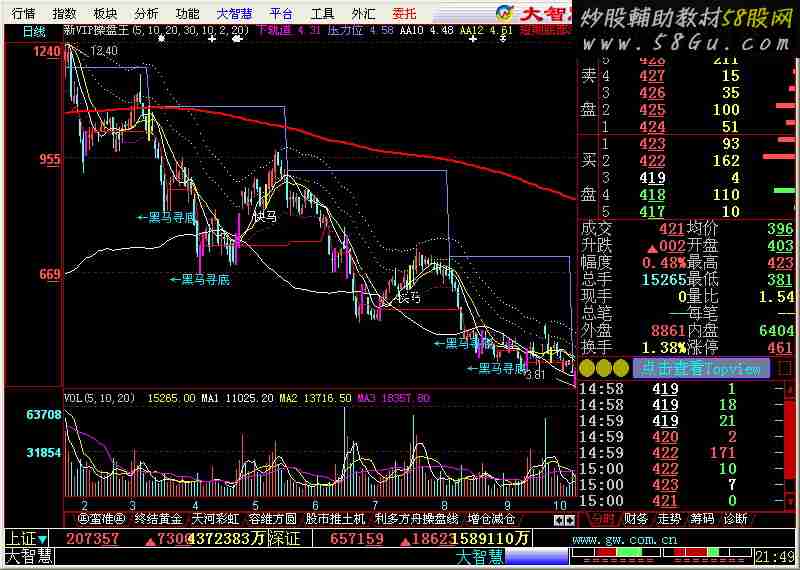Image resolution: width=800 pixels, height=570 pixels.
Task: Click the first 黑马寻底 marker near 955
Action: (167, 218)
